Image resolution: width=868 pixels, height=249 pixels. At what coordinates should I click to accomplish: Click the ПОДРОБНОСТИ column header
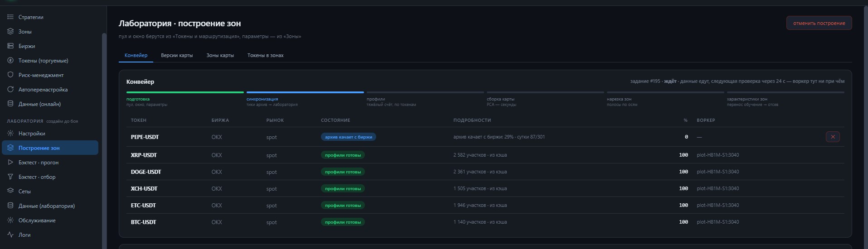click(x=472, y=120)
